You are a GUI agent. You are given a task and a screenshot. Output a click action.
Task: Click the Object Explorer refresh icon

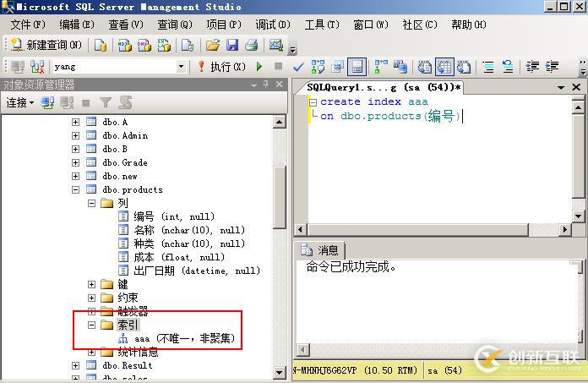pos(125,102)
